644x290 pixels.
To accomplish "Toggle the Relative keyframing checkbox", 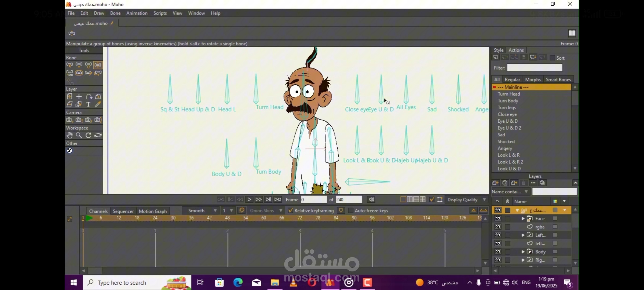I will [x=290, y=211].
